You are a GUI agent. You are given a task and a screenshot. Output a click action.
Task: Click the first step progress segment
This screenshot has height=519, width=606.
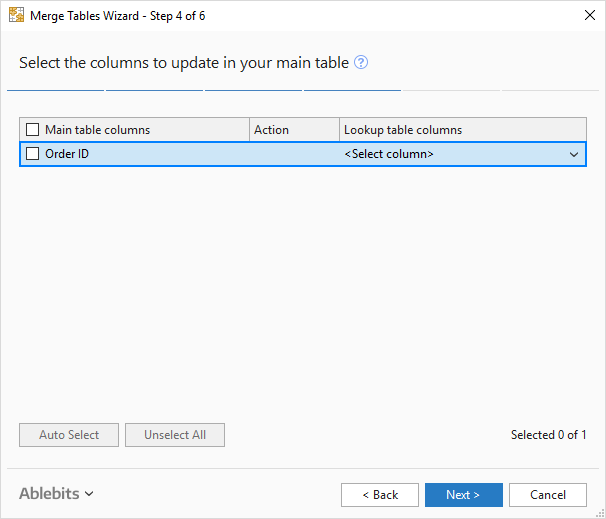click(55, 90)
